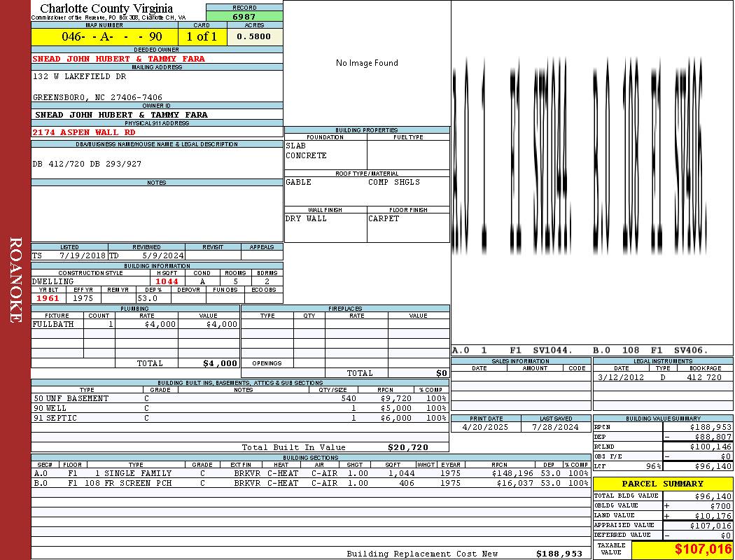This screenshot has height=560, width=735.
Task: Click the deeded owner name in red
Action: click(x=118, y=59)
